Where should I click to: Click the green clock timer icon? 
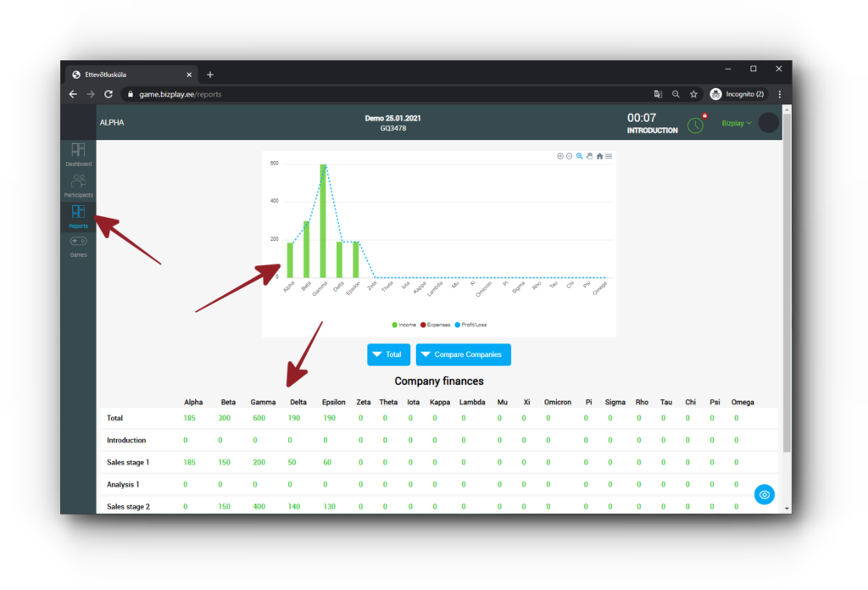click(x=695, y=125)
